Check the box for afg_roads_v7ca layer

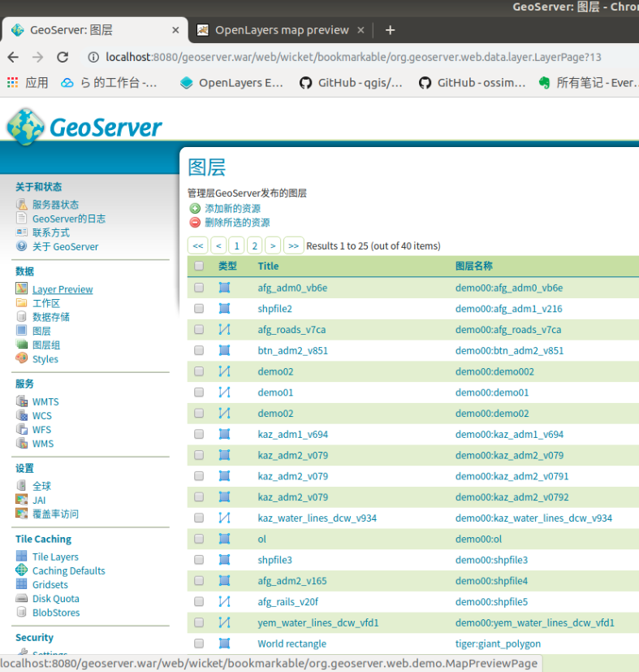199,330
